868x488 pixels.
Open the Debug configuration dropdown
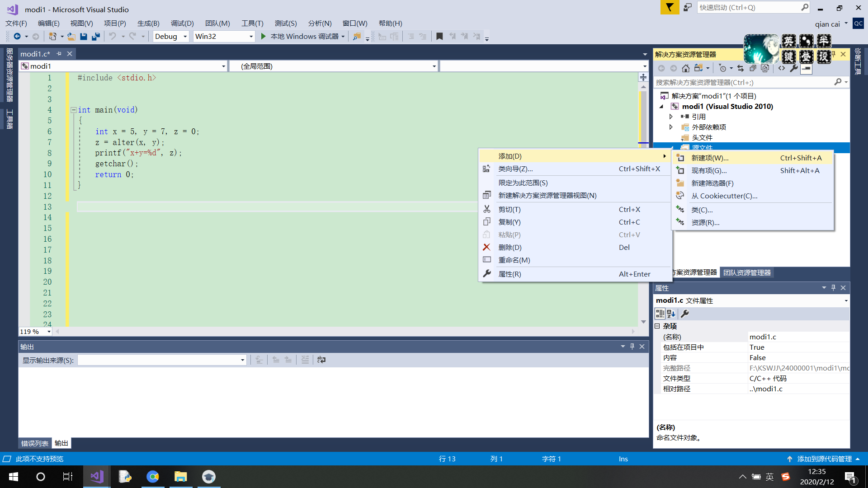[185, 37]
